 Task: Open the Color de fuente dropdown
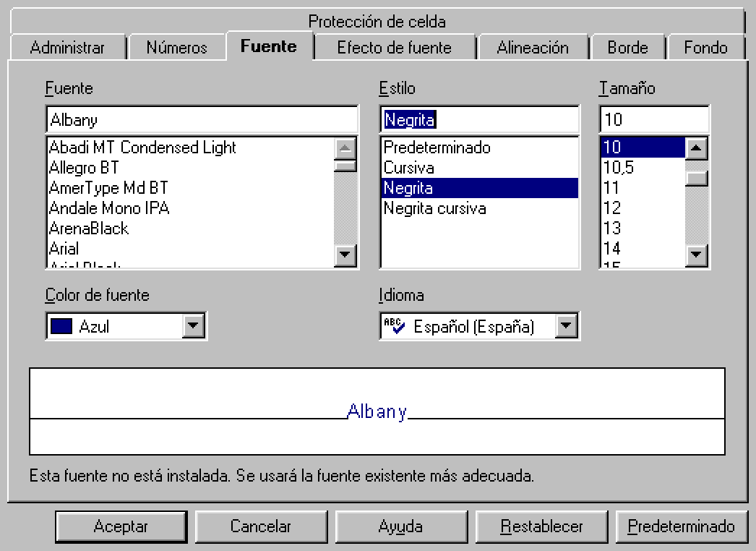(x=193, y=326)
